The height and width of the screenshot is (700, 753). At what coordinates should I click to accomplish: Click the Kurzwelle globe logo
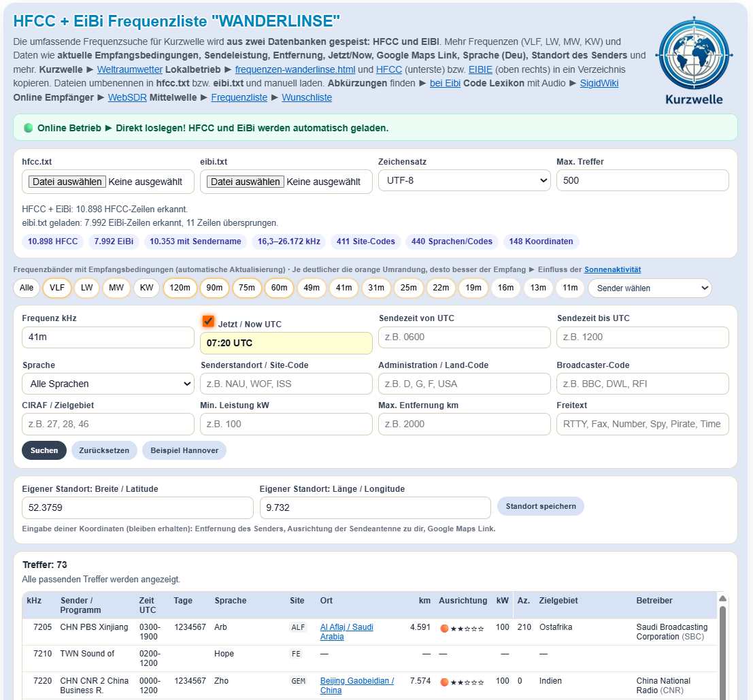(694, 61)
